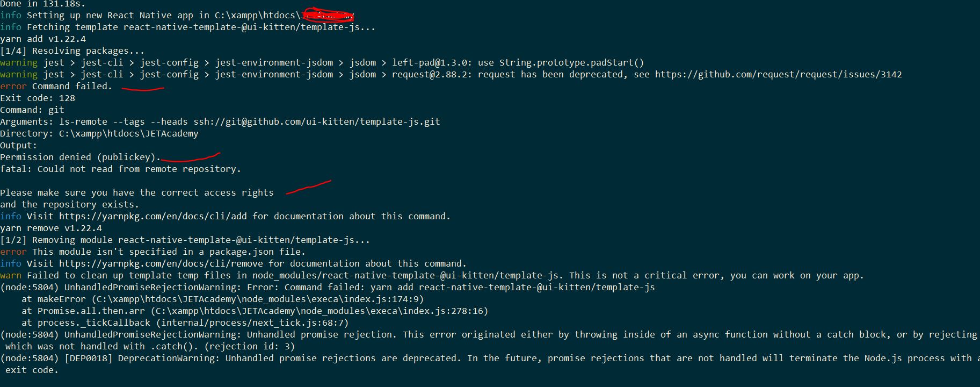Click the 'Directory: C:\xampp\htdocs\JETAcademy' line
The image size is (980, 387).
point(99,133)
